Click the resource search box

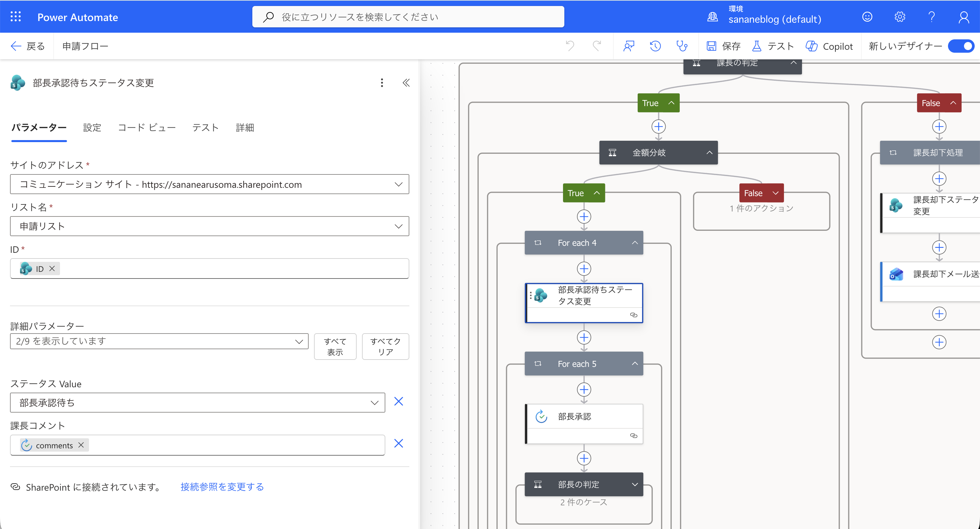point(408,17)
